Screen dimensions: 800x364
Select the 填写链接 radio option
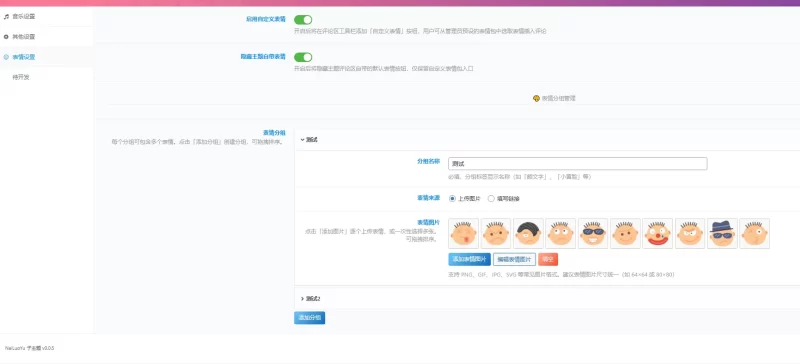click(491, 199)
